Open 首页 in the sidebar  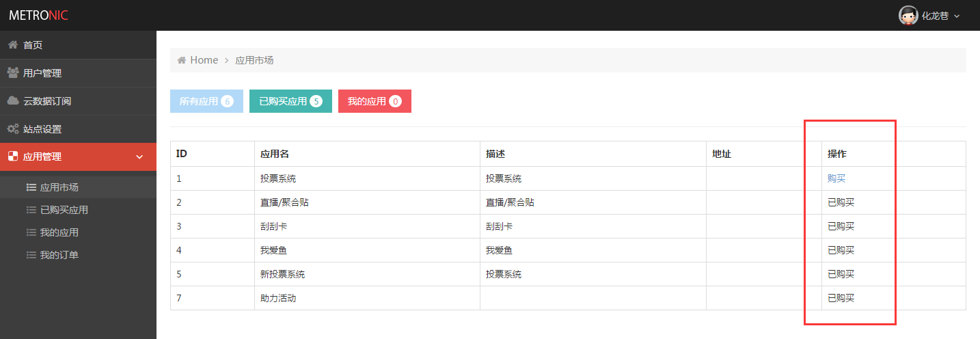(78, 45)
